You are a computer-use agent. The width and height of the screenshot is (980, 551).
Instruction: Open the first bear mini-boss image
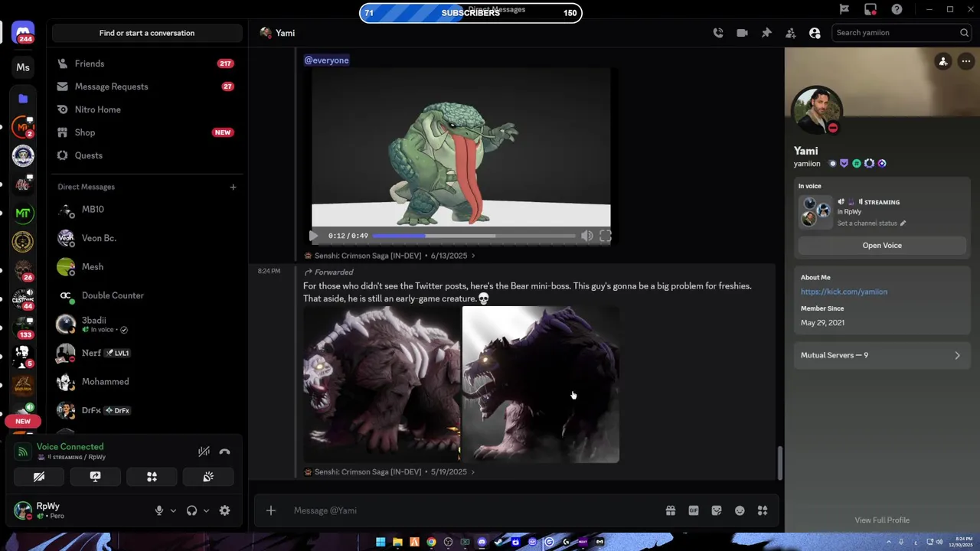(381, 385)
